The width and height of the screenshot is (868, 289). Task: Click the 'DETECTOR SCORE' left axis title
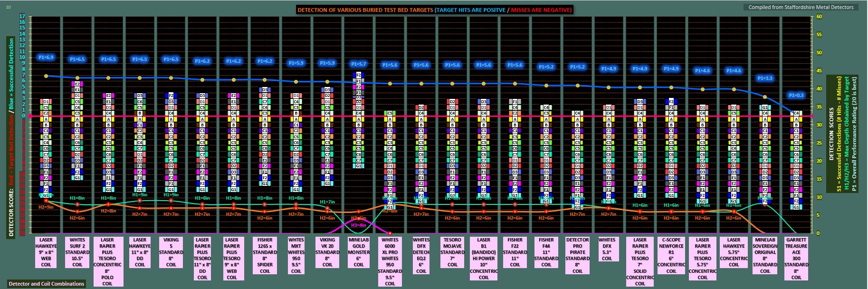(x=11, y=137)
